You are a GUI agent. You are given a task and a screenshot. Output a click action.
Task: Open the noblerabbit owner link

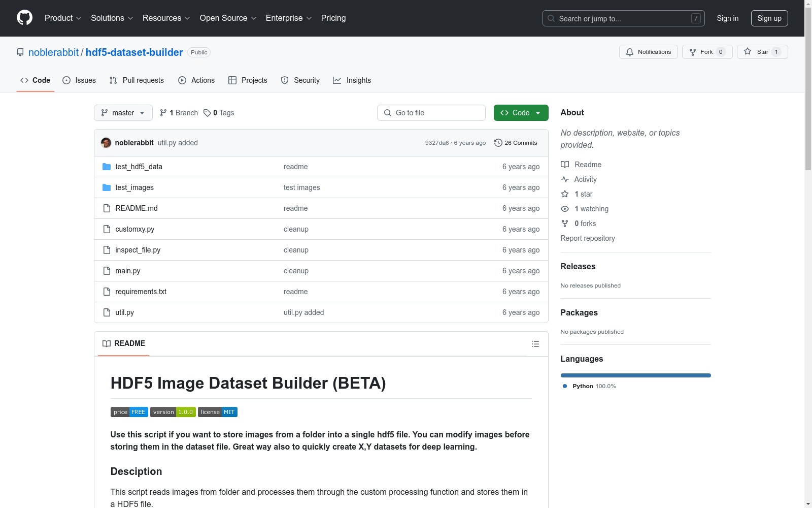point(53,52)
